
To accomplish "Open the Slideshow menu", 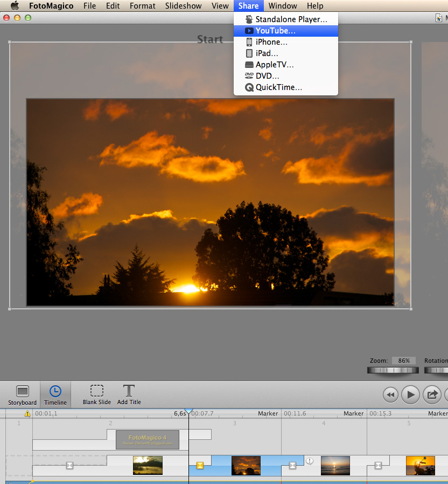I will point(183,5).
